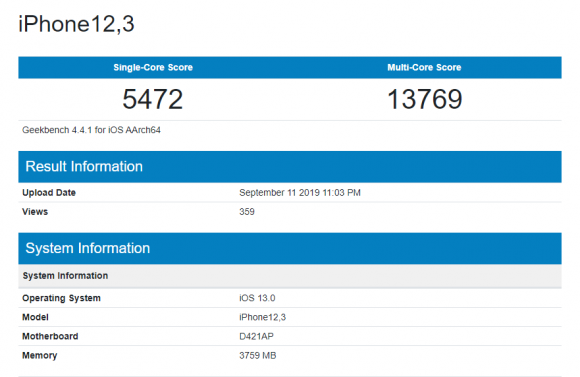
Task: Select the Motherboard label
Action: pyautogui.click(x=50, y=336)
